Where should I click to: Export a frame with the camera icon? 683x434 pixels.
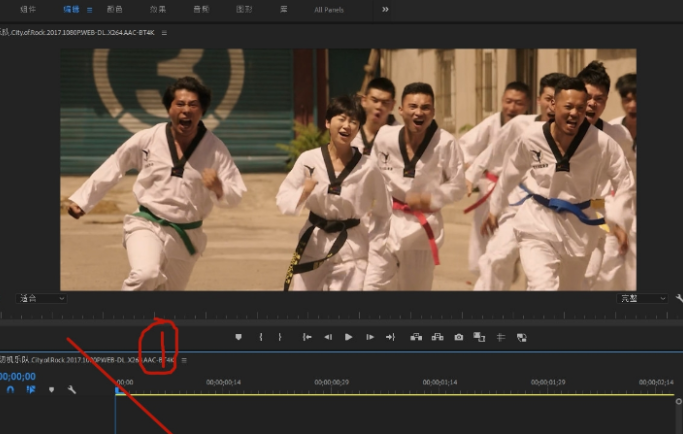coord(459,337)
